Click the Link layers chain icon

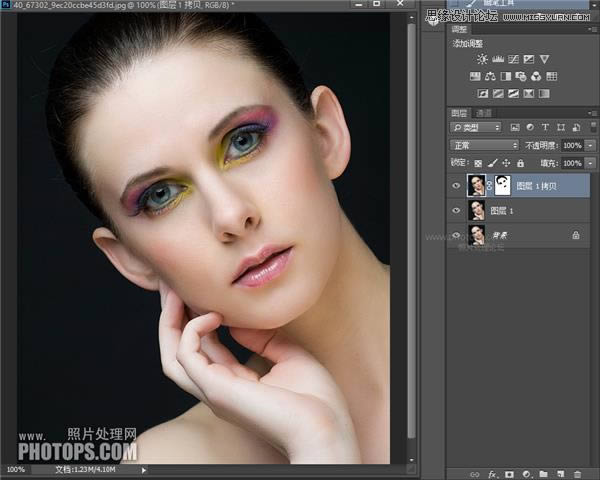pos(476,473)
